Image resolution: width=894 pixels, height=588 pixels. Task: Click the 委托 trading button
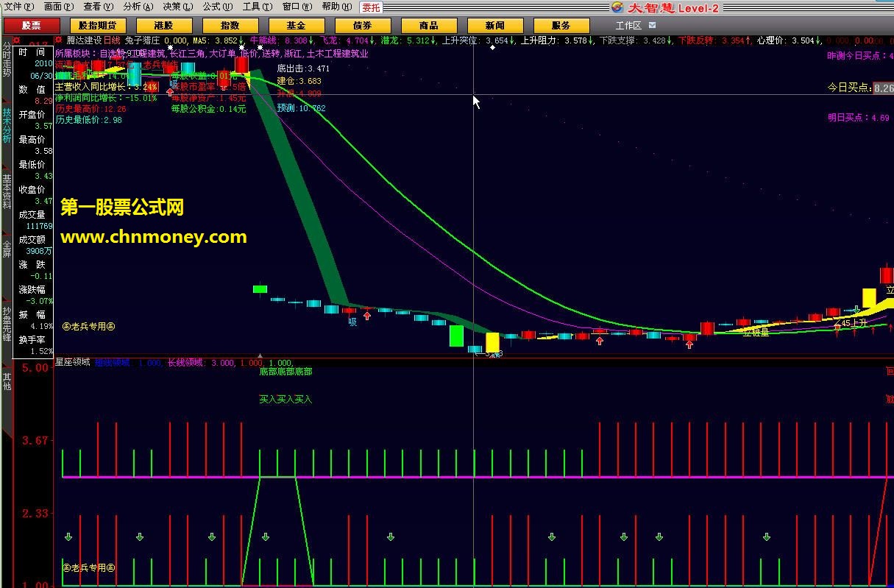coord(371,7)
